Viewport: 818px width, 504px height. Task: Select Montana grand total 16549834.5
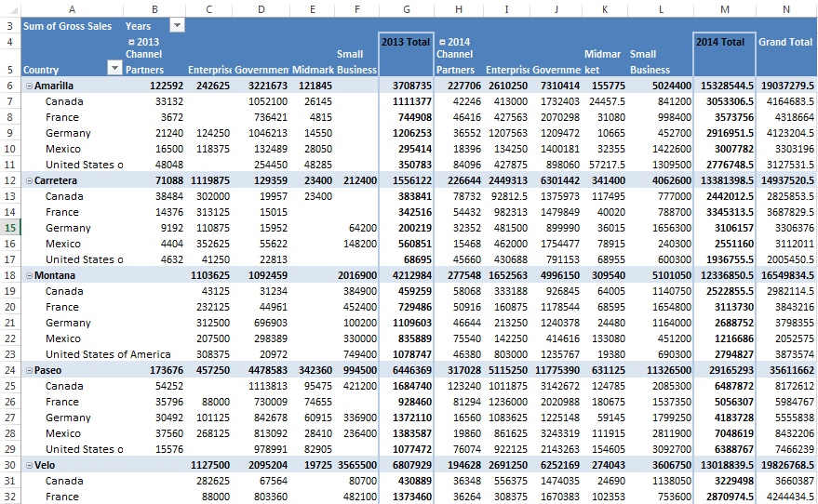coord(786,275)
